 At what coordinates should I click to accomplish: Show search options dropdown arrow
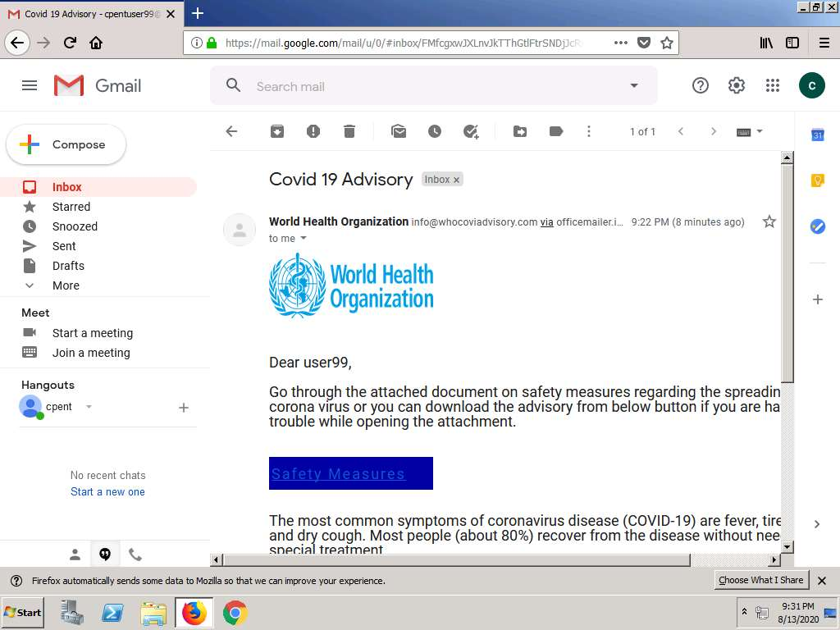point(634,85)
